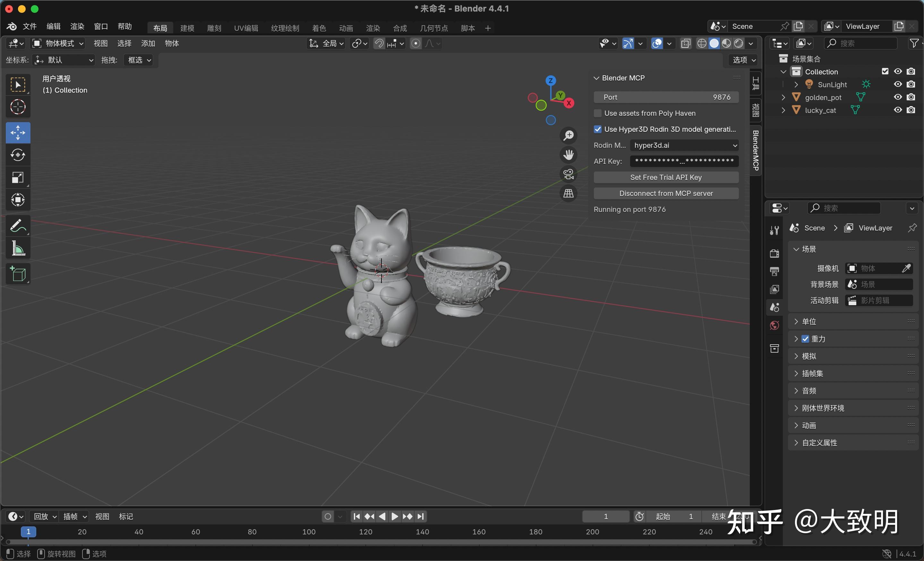The height and width of the screenshot is (561, 924).
Task: Click Disconnect from MCP server
Action: 665,193
